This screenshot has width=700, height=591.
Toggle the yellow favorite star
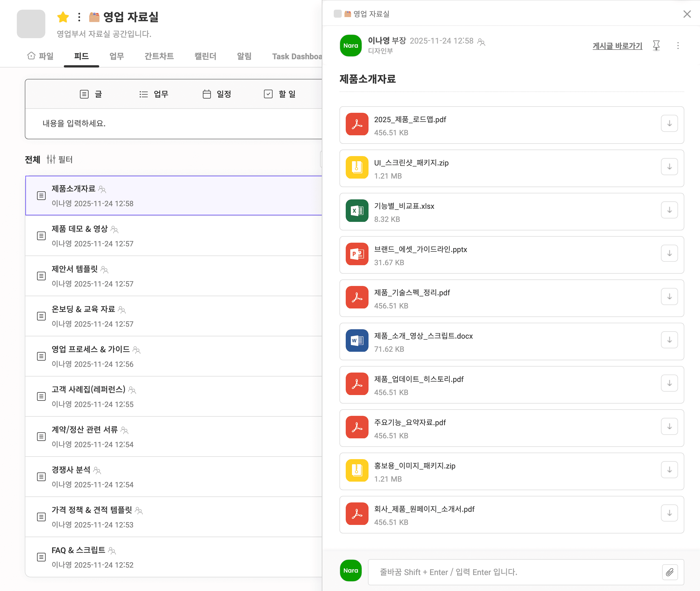63,17
